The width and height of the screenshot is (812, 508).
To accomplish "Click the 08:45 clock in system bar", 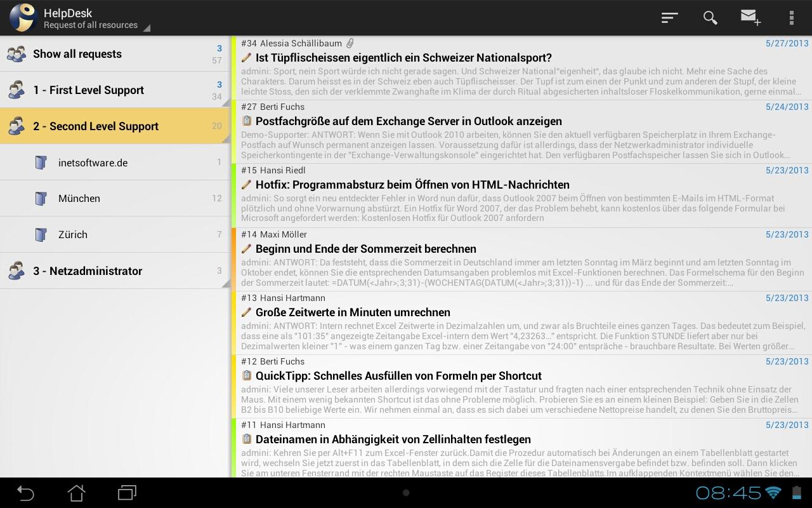I will (x=728, y=493).
